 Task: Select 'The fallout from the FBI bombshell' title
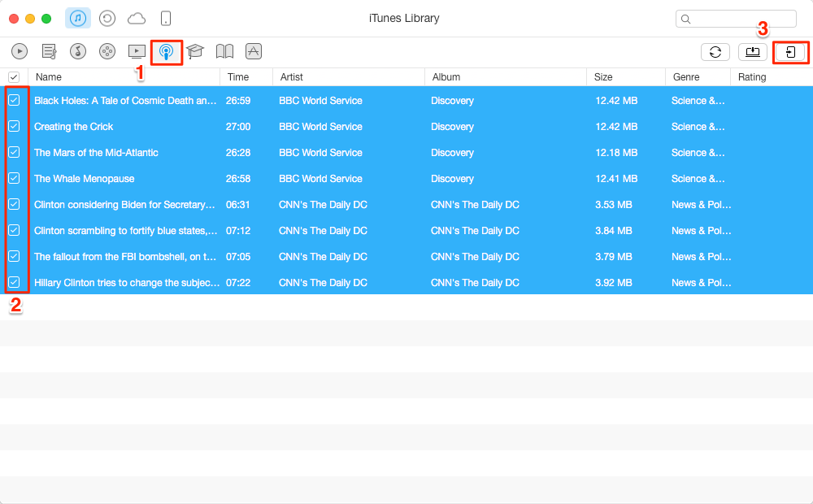(125, 257)
